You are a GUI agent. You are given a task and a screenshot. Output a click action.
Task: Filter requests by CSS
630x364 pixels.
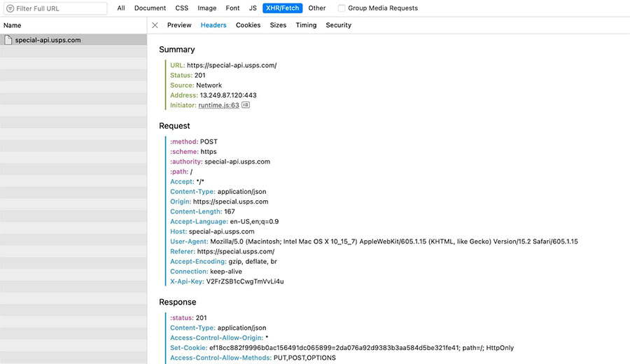coord(181,8)
